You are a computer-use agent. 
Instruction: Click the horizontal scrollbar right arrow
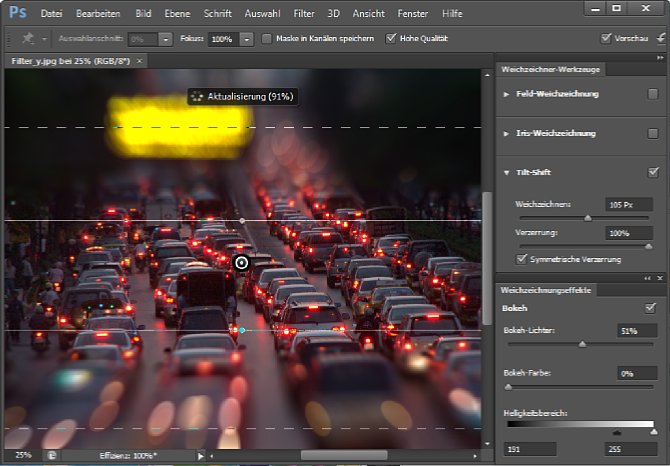[x=475, y=456]
